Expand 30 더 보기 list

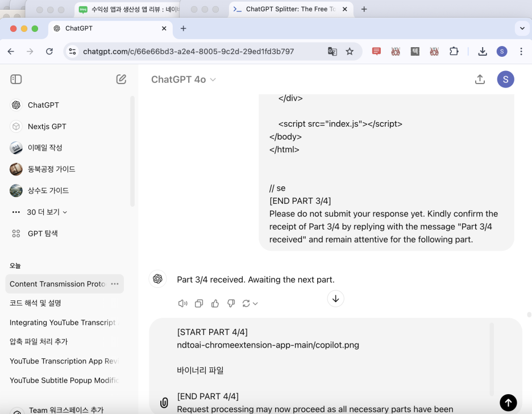pyautogui.click(x=40, y=212)
